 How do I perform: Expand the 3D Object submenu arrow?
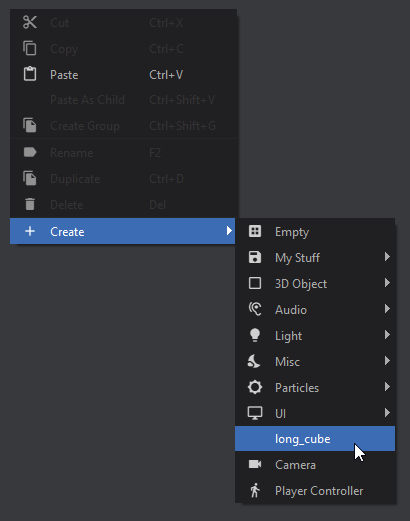[x=387, y=283]
